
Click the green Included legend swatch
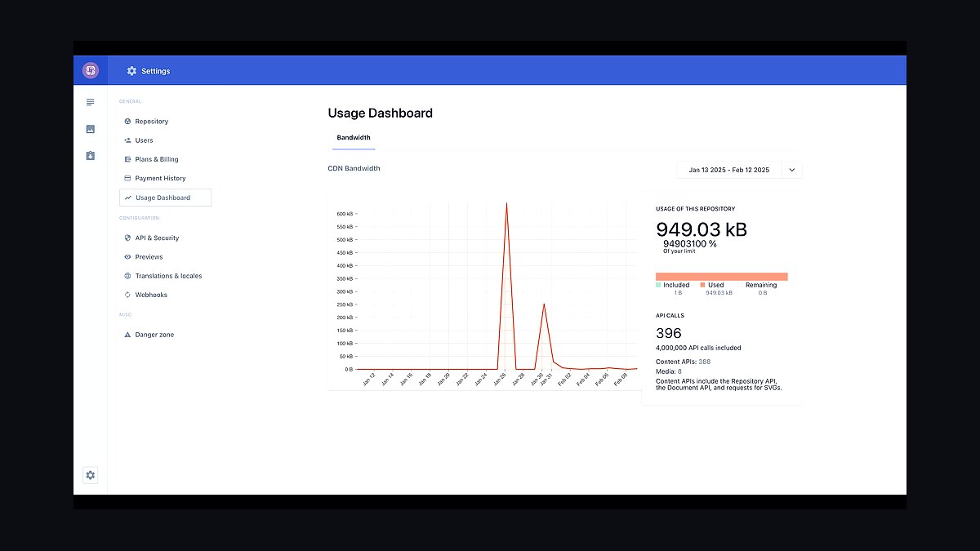click(658, 285)
